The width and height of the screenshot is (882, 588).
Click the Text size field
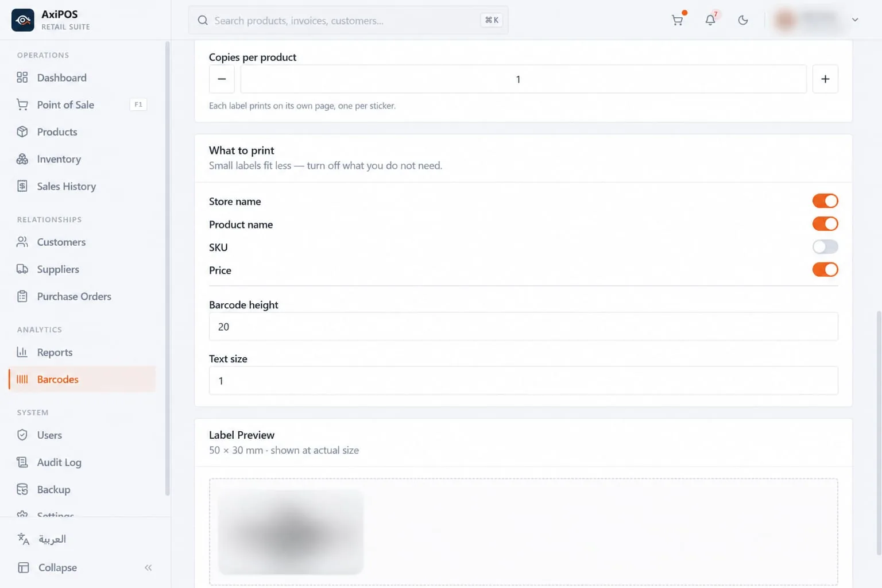524,381
